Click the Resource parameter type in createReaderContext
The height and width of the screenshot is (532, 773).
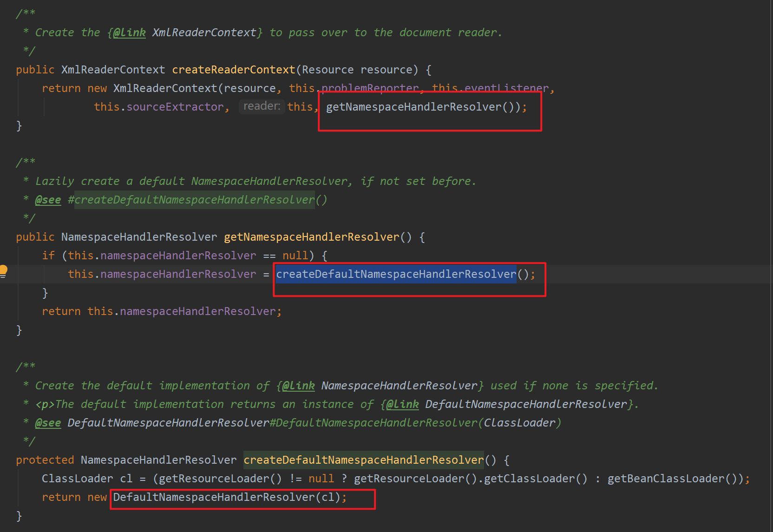tap(328, 70)
